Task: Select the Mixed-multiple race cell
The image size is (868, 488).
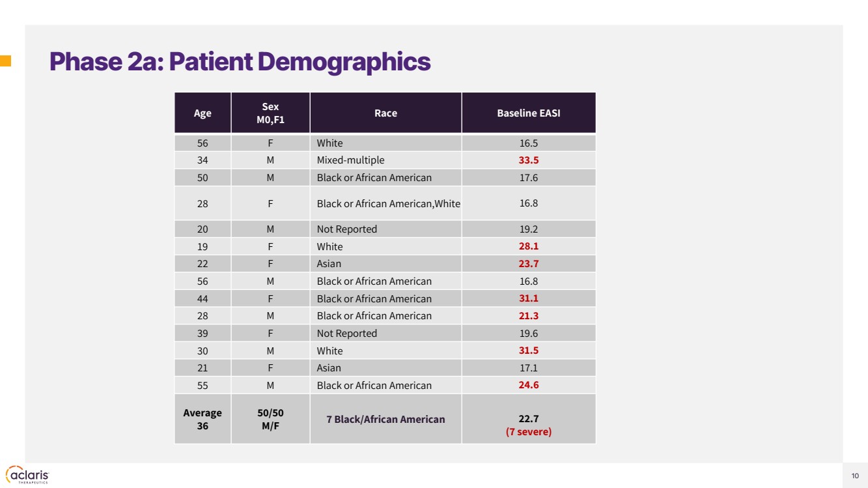Action: click(350, 160)
